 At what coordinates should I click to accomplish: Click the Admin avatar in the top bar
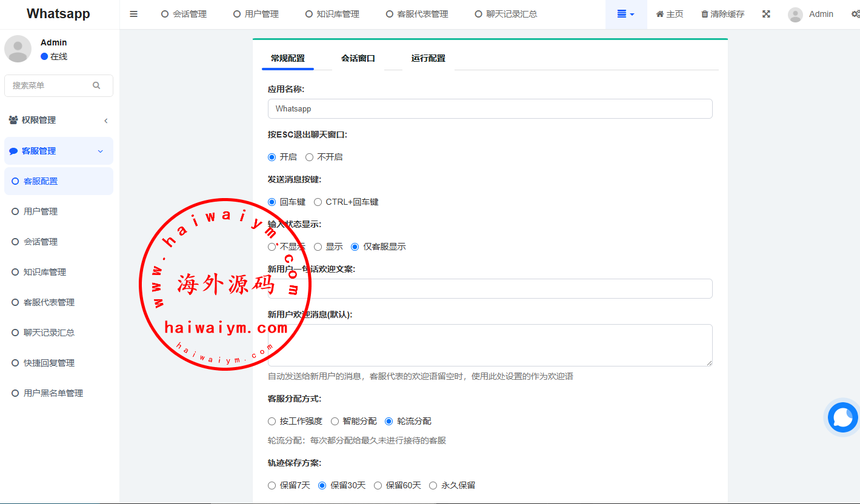pos(795,15)
